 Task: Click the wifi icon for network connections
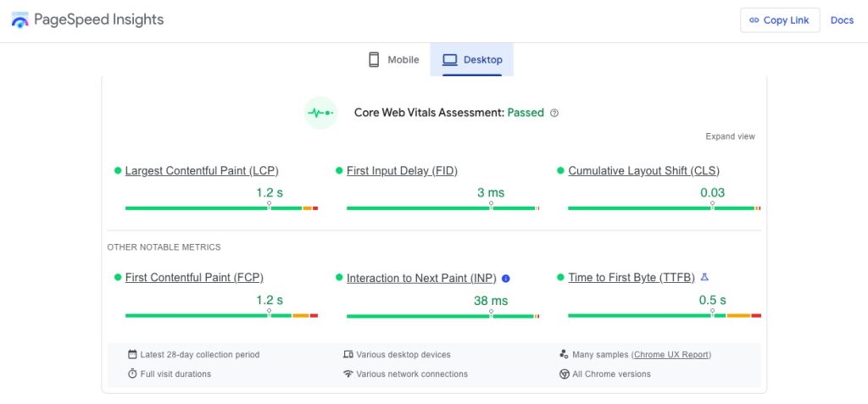pos(348,374)
